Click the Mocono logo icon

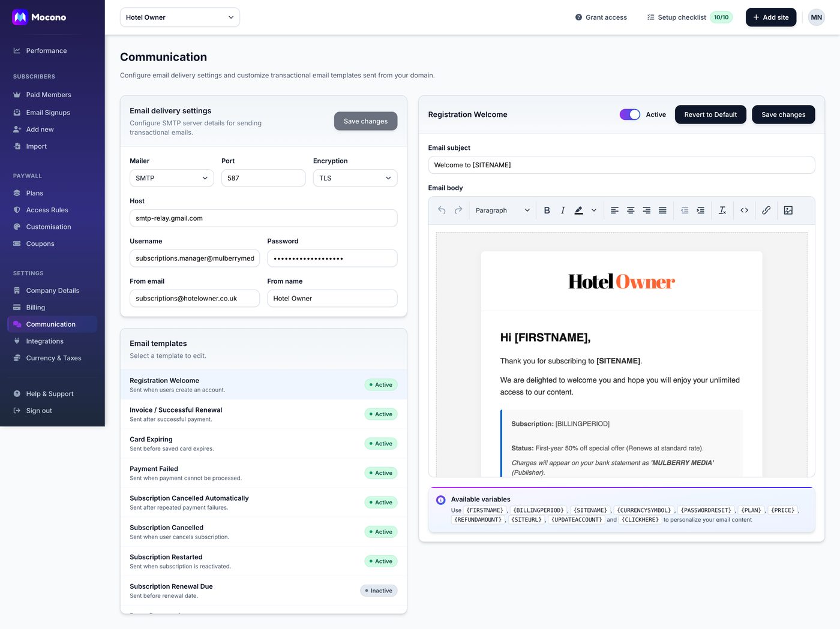(x=20, y=17)
